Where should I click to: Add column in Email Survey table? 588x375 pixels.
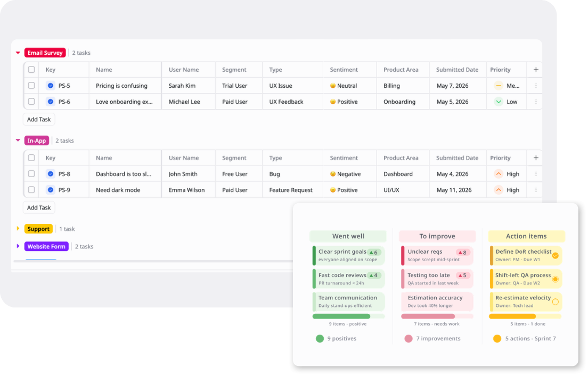click(536, 70)
